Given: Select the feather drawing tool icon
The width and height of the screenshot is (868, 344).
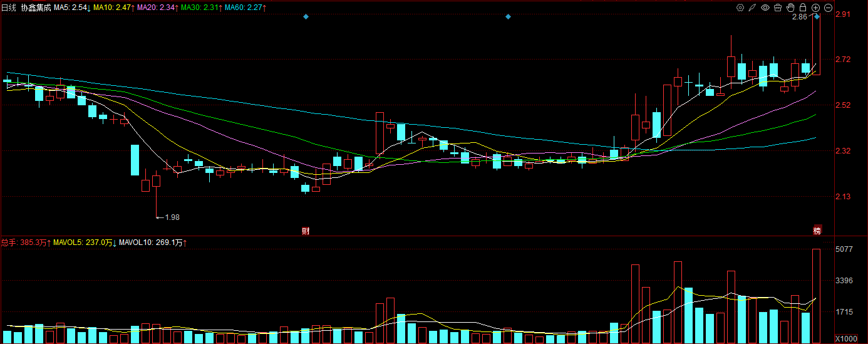Looking at the screenshot, I should click(x=753, y=8).
